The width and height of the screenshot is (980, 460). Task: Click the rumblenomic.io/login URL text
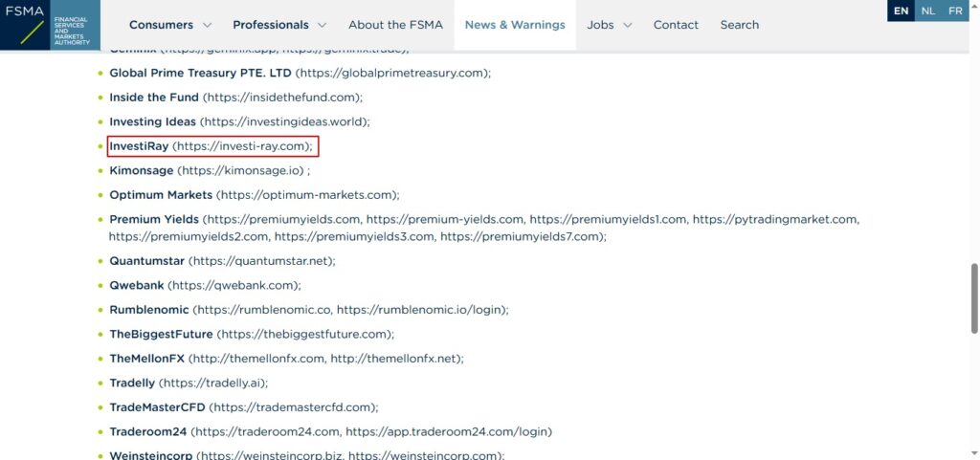419,310
